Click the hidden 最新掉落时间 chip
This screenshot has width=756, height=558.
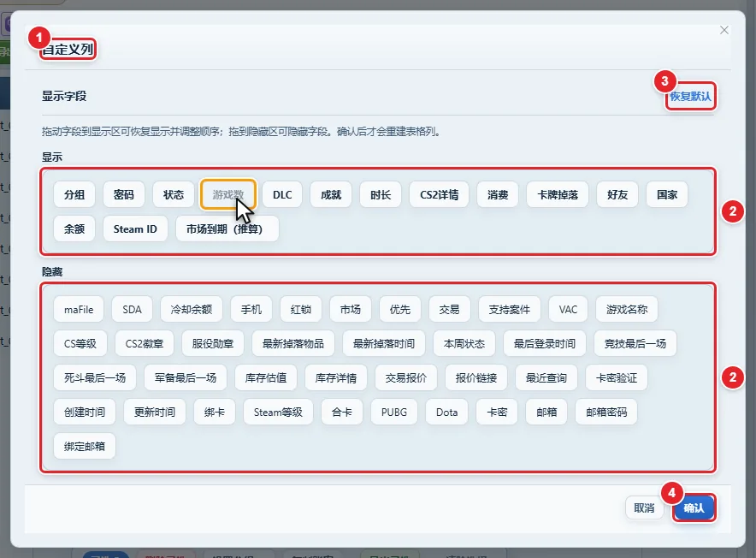coord(384,344)
